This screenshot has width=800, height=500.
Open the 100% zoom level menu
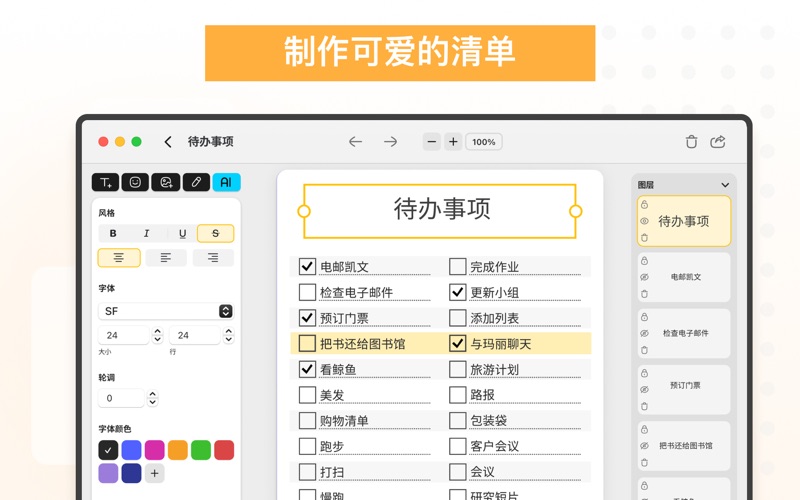484,142
